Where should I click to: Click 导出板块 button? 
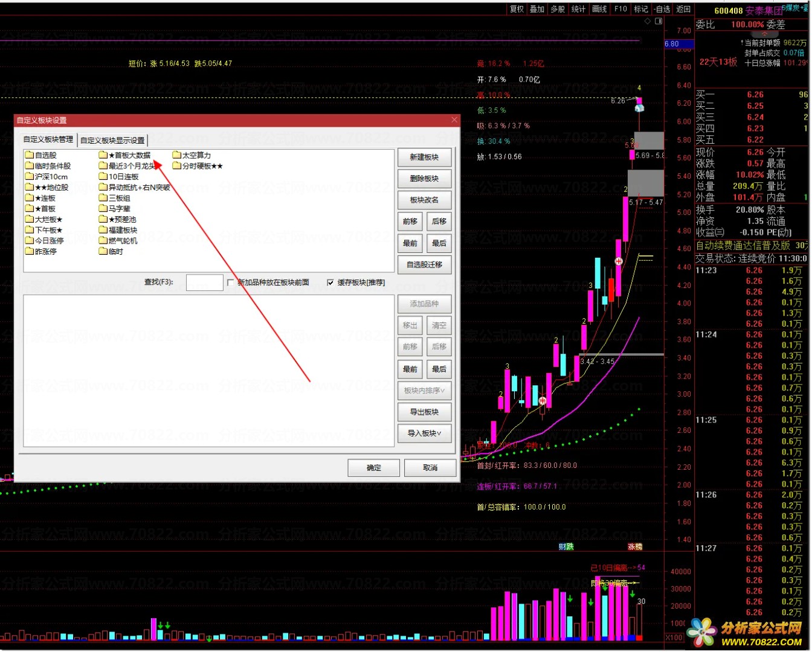click(425, 412)
